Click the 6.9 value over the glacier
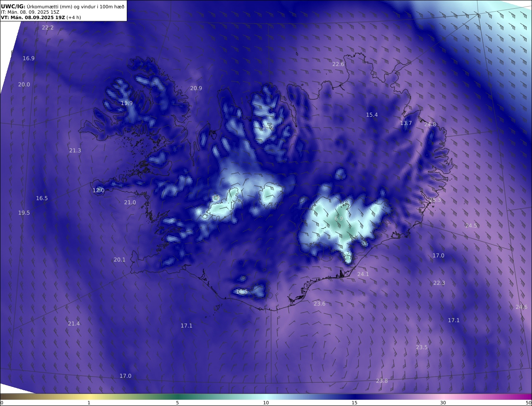The width and height of the screenshot is (532, 406). pos(339,219)
